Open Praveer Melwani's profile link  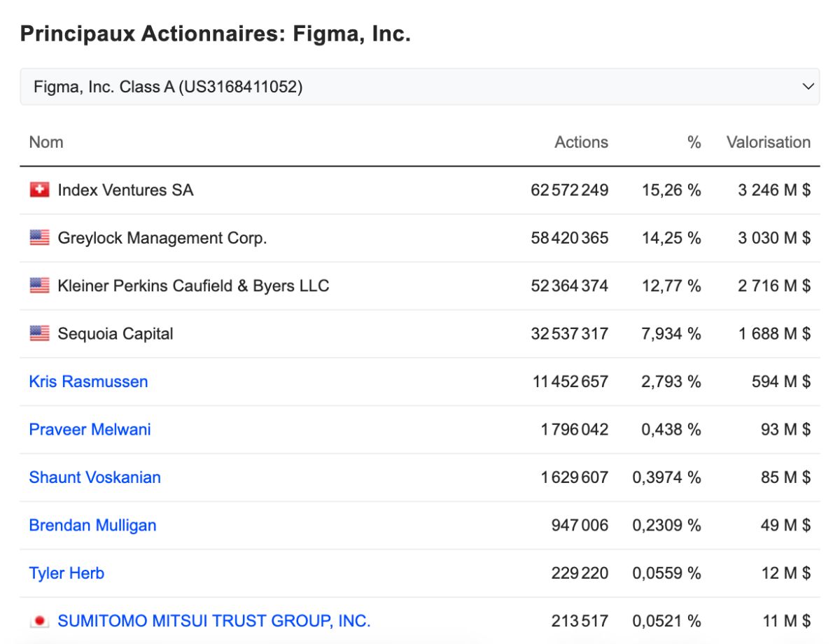[x=90, y=429]
